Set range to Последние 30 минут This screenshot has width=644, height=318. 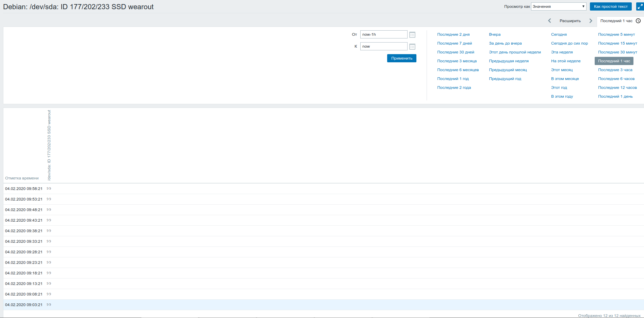coord(617,52)
